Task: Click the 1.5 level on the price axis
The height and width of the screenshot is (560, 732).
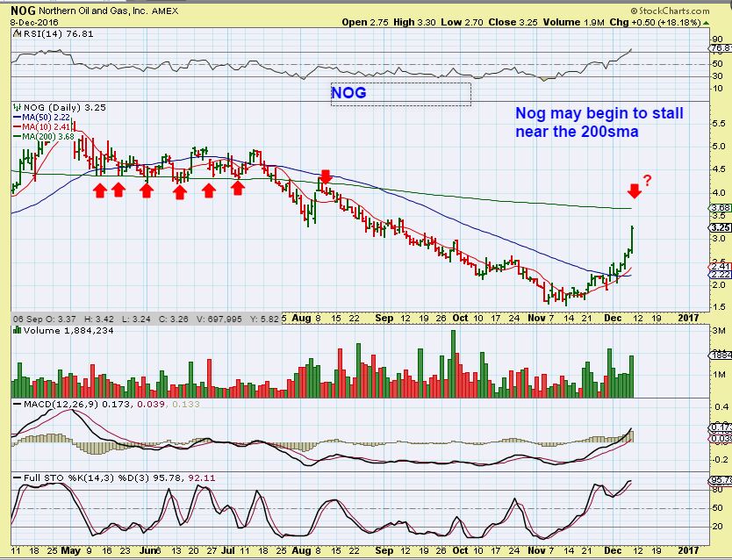Action: point(719,307)
